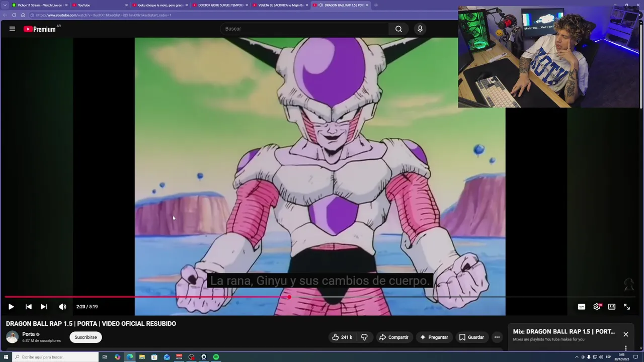
Task: Click the magnifying glass search button
Action: tap(398, 29)
